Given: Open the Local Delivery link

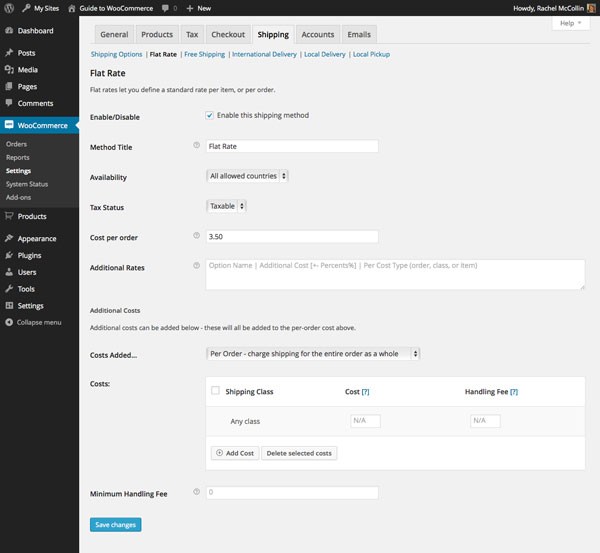Looking at the screenshot, I should pyautogui.click(x=325, y=54).
